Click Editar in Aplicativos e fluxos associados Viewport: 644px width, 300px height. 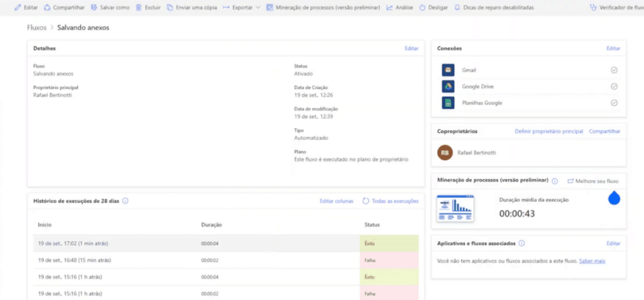click(613, 243)
